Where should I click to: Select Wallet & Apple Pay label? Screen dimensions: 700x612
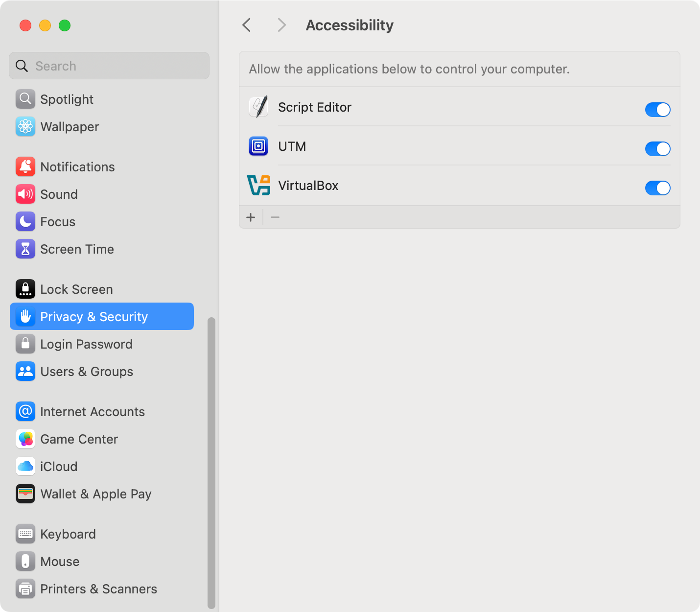coord(96,494)
